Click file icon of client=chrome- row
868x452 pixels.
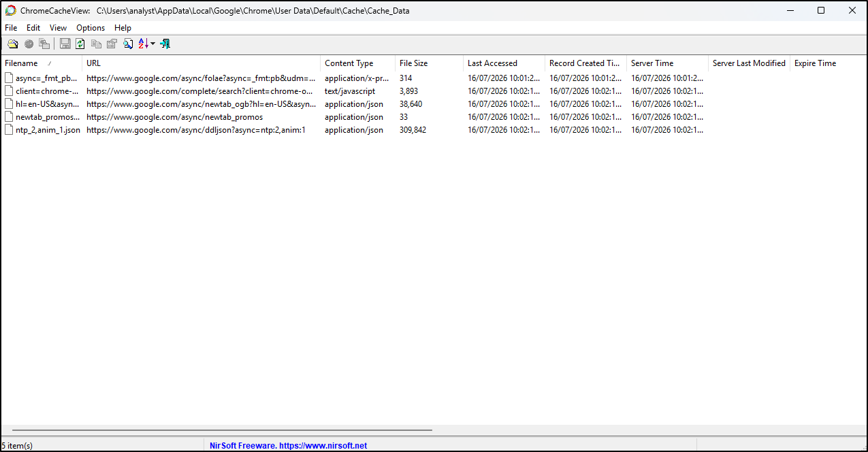9,91
